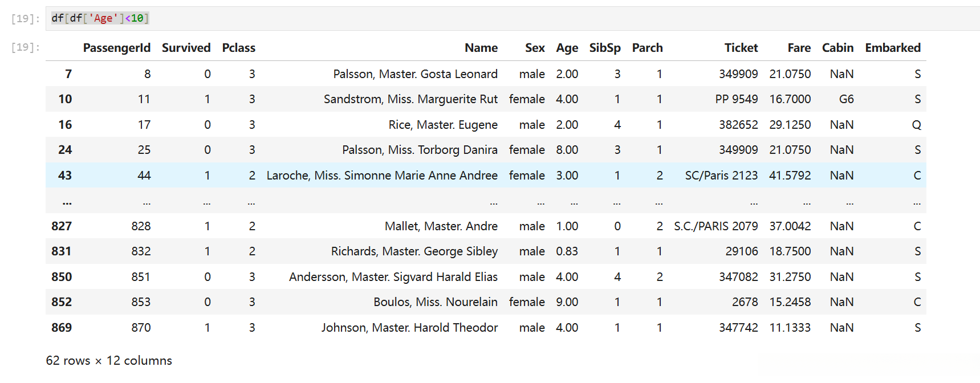Screen dimensions: 980x383
Task: Click ticket SC/Paris 2123 cell
Action: click(721, 176)
